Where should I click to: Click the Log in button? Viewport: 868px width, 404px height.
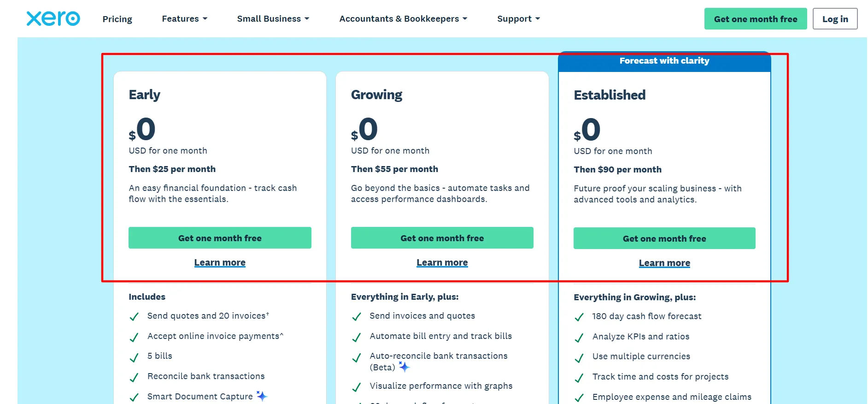(835, 19)
